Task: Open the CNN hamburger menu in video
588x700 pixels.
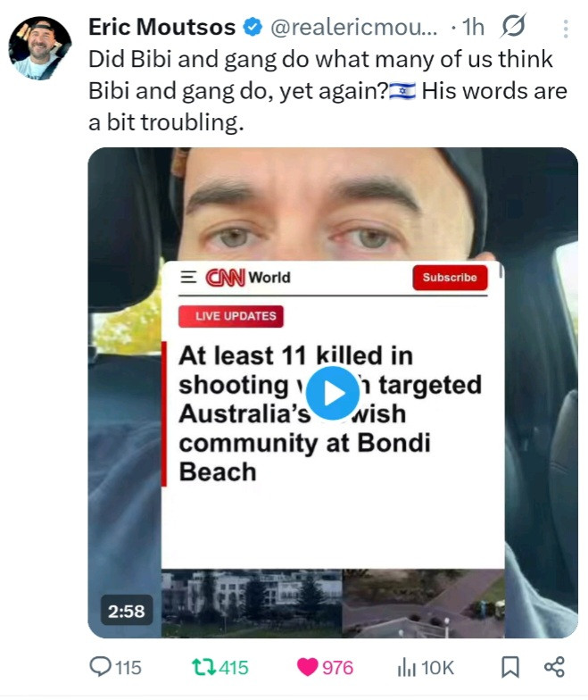Action: (188, 277)
